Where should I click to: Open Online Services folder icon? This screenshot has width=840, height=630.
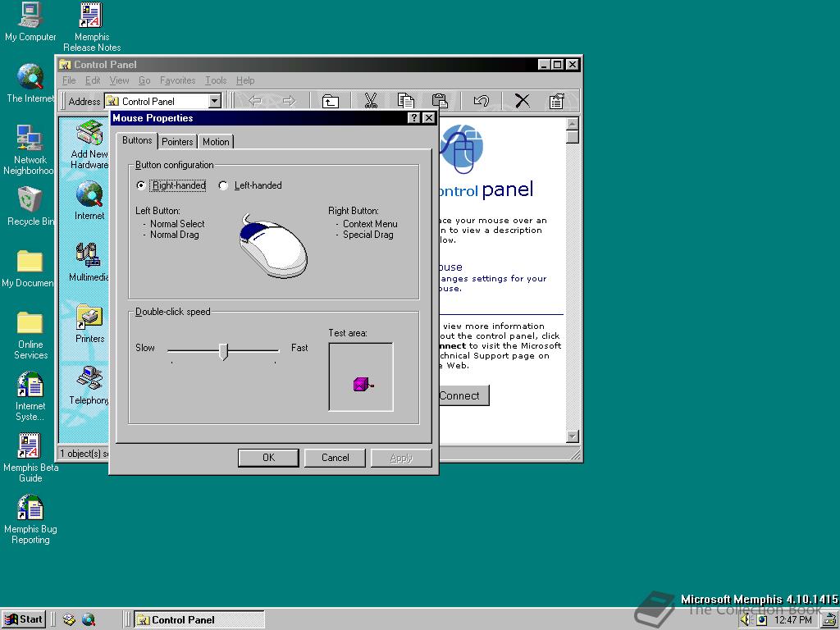click(x=30, y=335)
